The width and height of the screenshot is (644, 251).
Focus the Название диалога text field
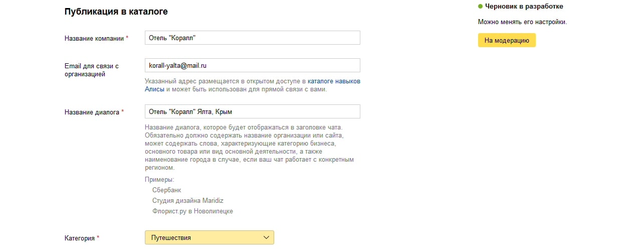tap(252, 111)
